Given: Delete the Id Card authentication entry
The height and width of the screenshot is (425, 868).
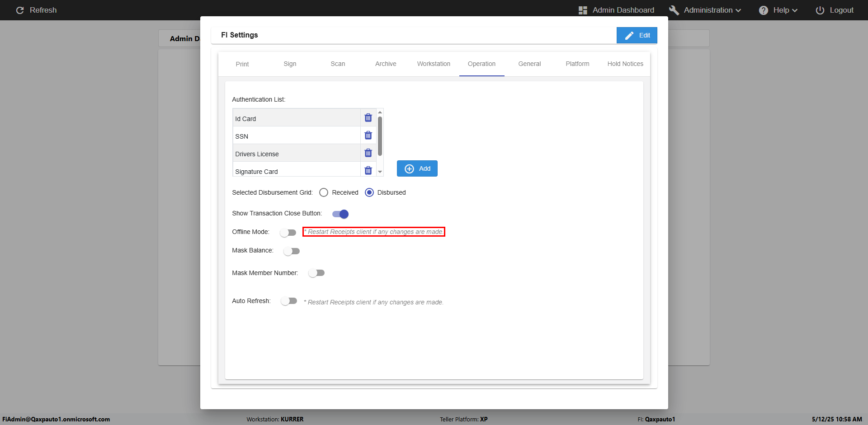Looking at the screenshot, I should click(x=368, y=118).
